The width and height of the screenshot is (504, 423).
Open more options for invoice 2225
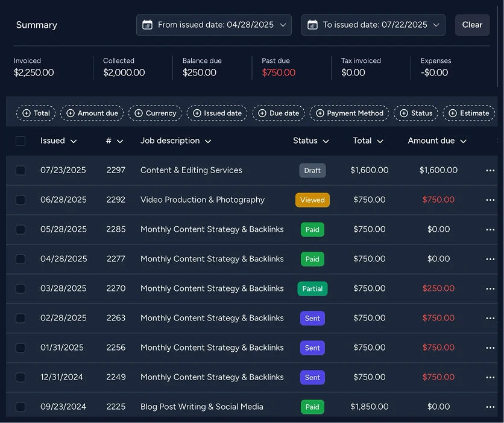[490, 407]
